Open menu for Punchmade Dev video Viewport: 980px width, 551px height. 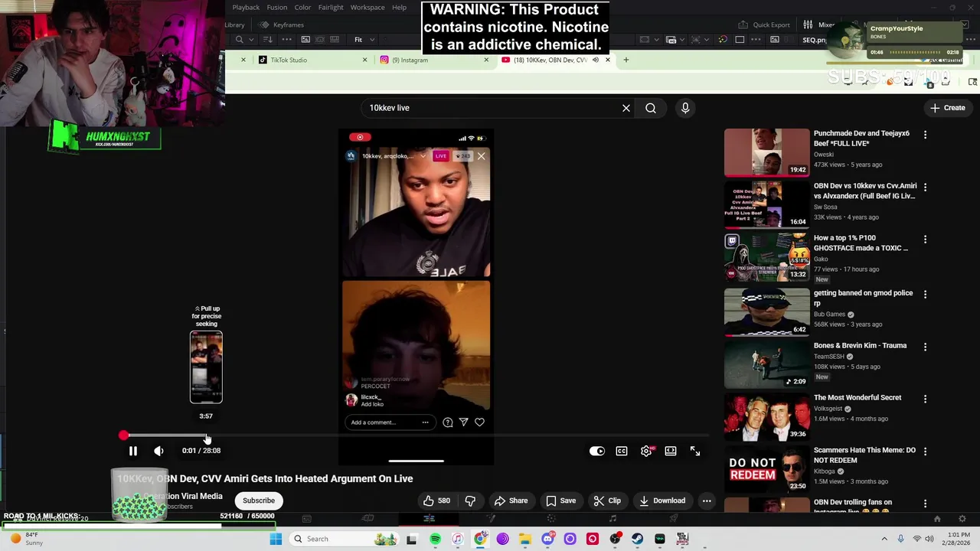[x=925, y=135]
